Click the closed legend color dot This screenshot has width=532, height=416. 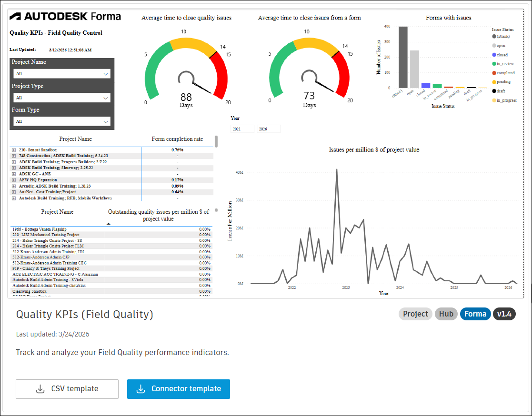click(494, 55)
